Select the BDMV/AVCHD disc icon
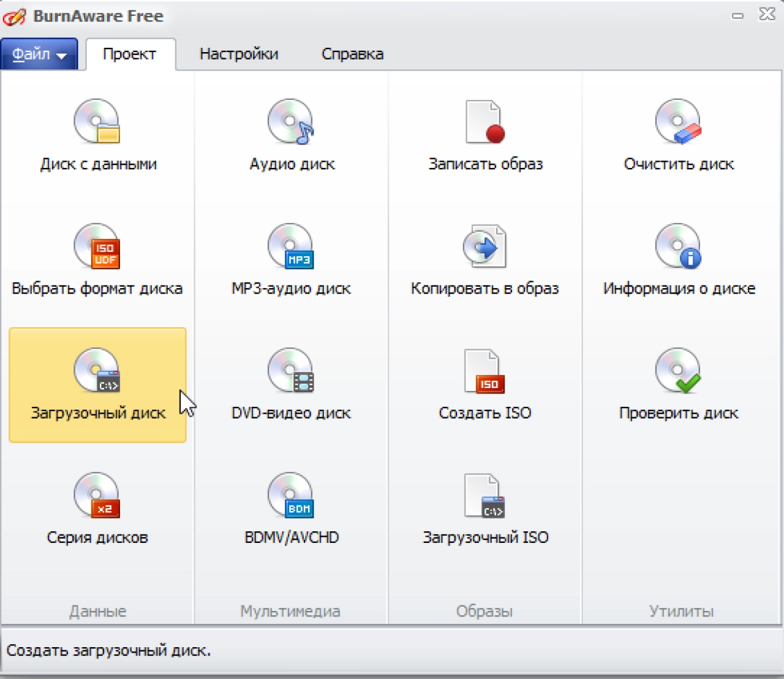This screenshot has height=679, width=784. (291, 509)
